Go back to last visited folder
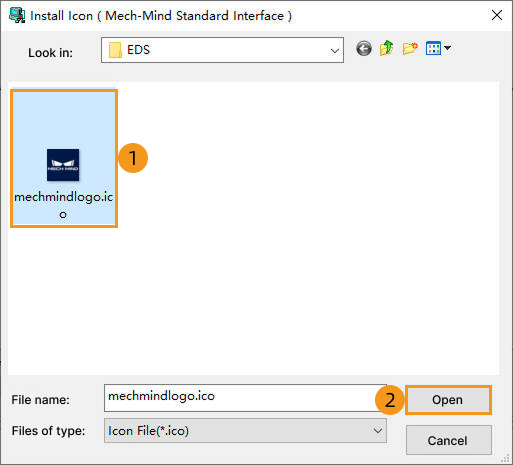Image resolution: width=513 pixels, height=465 pixels. [364, 49]
